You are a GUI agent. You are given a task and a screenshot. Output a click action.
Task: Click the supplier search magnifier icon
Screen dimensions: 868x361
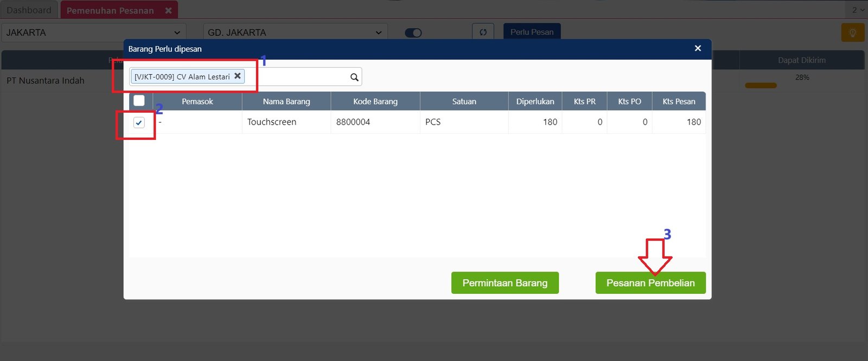click(x=354, y=77)
